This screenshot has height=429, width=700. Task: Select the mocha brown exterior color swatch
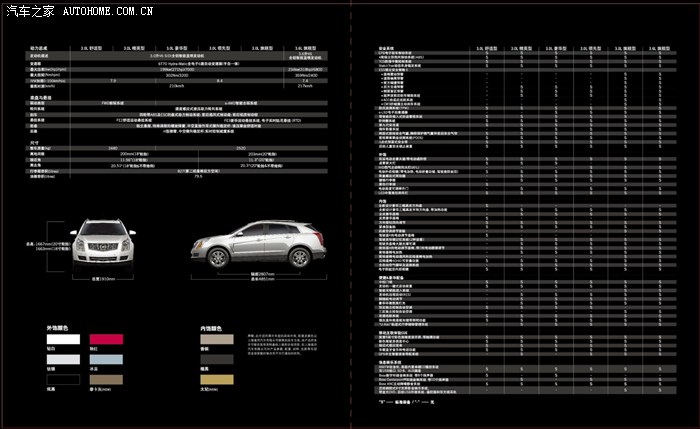pyautogui.click(x=107, y=380)
